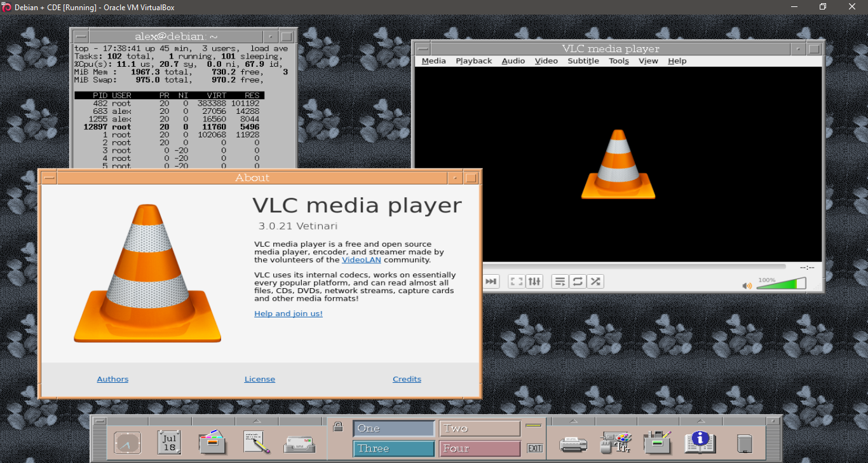The image size is (868, 463).
Task: Open the calendar icon showing Jul 18
Action: click(x=170, y=442)
